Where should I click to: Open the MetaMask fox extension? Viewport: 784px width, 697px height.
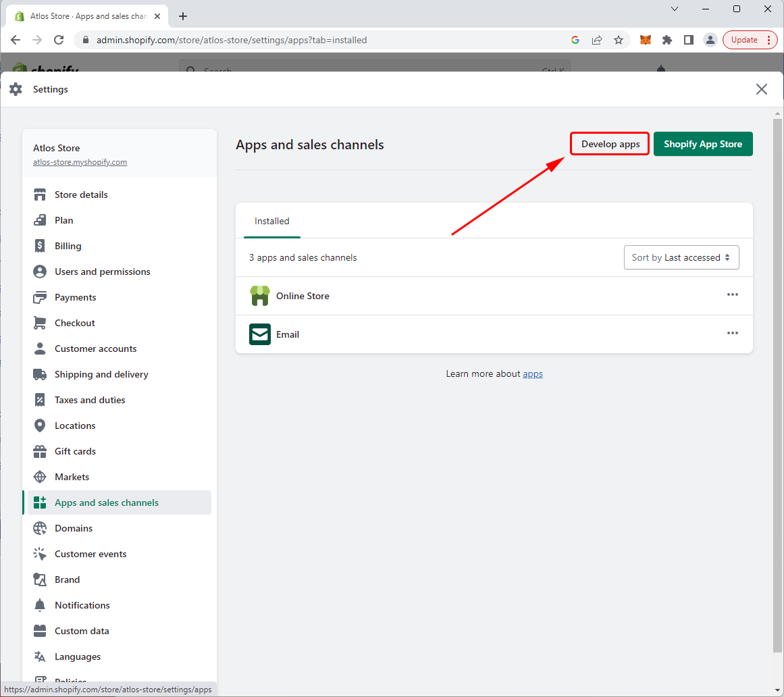pos(646,40)
